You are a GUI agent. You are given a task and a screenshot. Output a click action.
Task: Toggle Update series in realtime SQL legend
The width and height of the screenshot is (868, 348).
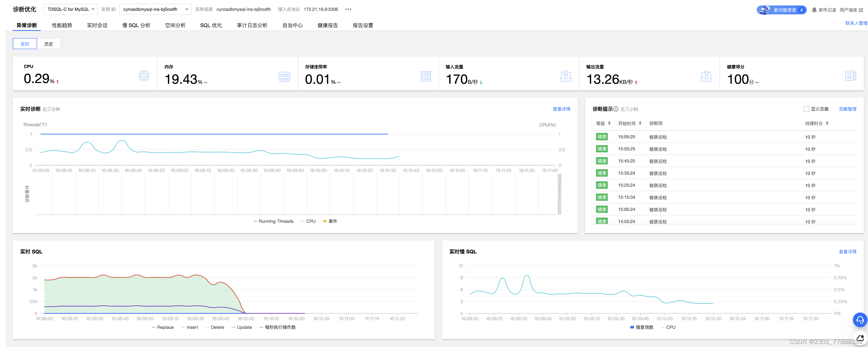pyautogui.click(x=242, y=327)
